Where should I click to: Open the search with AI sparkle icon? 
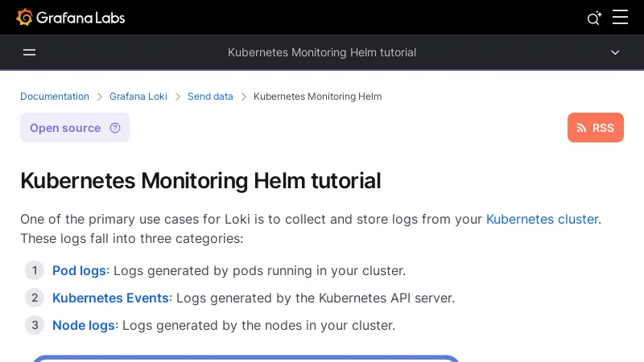point(594,18)
